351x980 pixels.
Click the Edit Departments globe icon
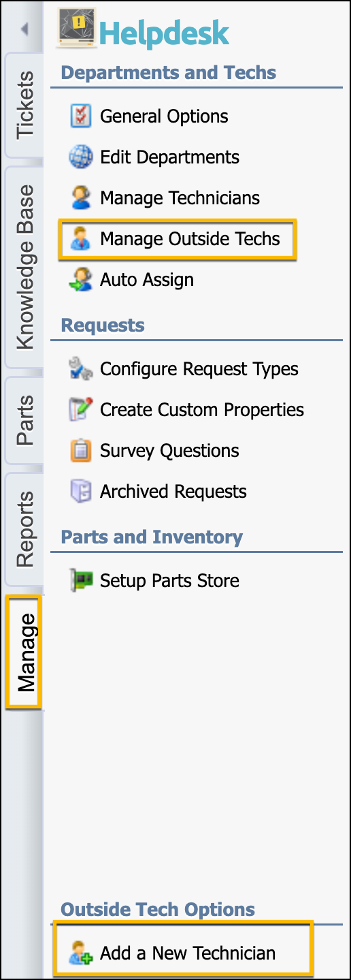pos(81,157)
